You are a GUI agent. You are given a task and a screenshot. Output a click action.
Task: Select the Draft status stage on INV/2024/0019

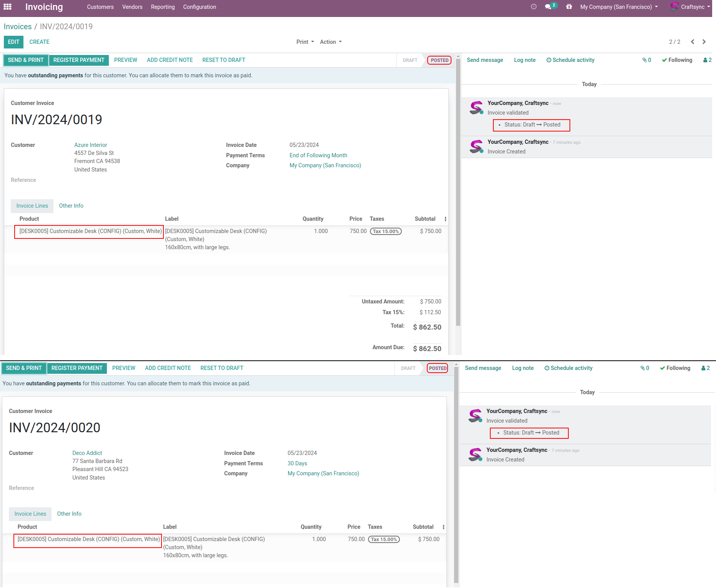pyautogui.click(x=410, y=60)
